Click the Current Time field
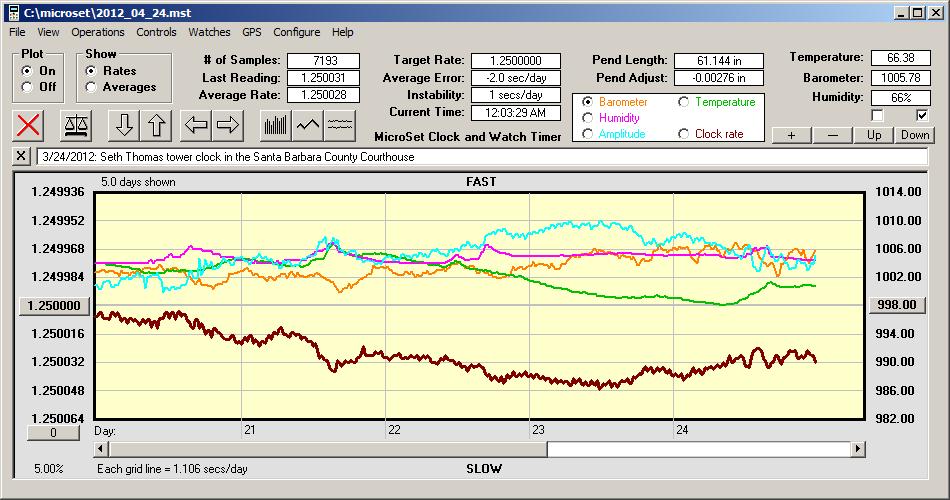The width and height of the screenshot is (950, 500). coord(516,112)
